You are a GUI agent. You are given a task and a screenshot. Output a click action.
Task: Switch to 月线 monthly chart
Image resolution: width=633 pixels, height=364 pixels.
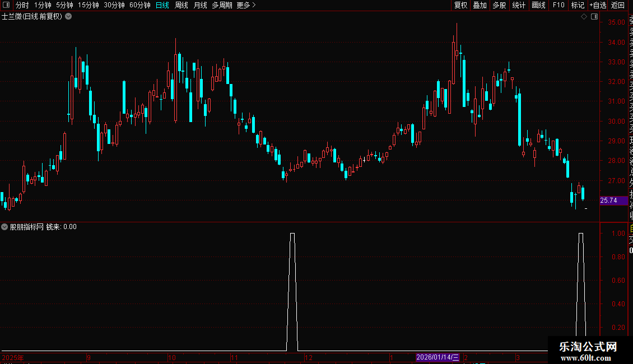[200, 5]
